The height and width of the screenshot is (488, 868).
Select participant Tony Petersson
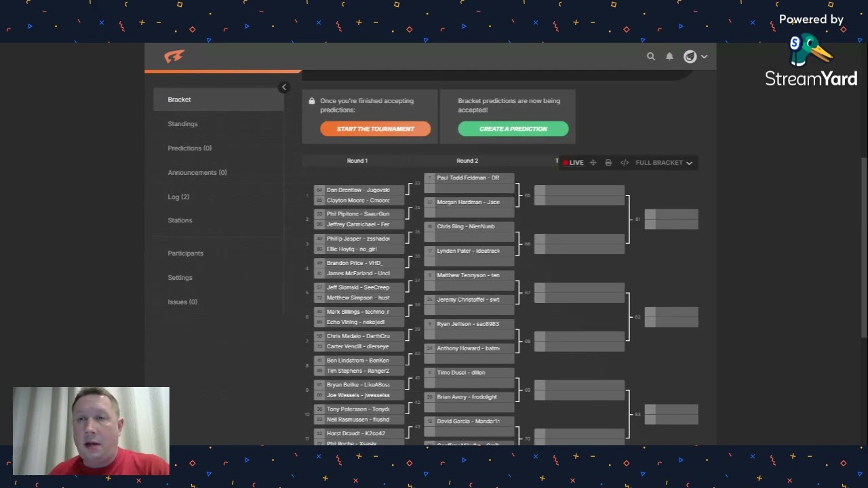click(359, 409)
